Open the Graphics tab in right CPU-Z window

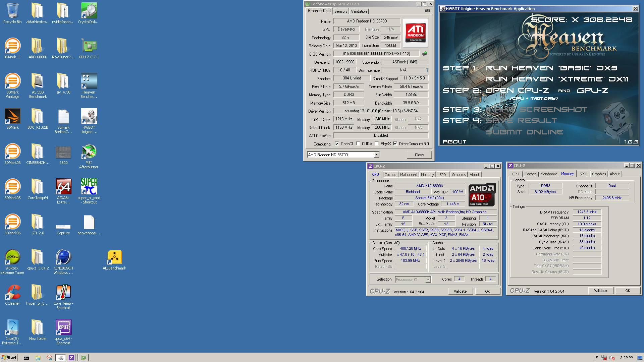(599, 174)
